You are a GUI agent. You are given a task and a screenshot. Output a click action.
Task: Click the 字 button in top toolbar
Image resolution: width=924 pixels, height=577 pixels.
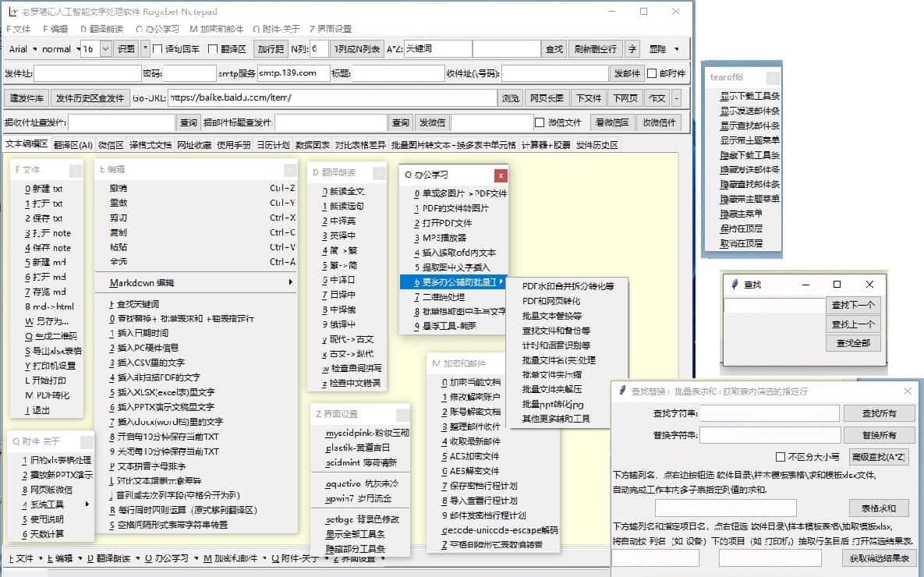pyautogui.click(x=632, y=49)
